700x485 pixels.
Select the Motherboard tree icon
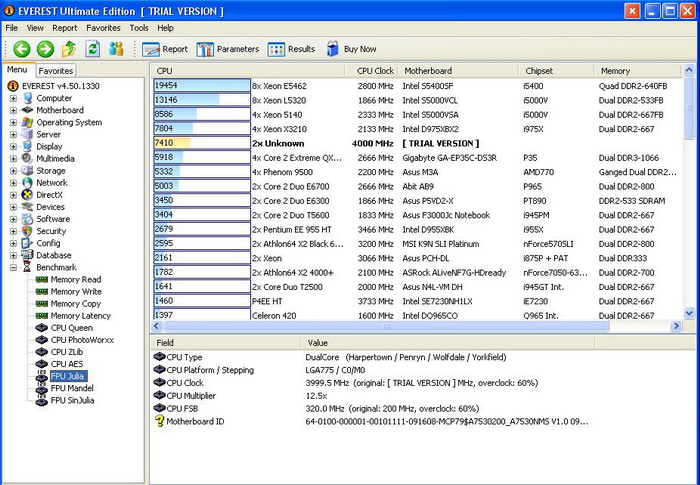point(28,110)
